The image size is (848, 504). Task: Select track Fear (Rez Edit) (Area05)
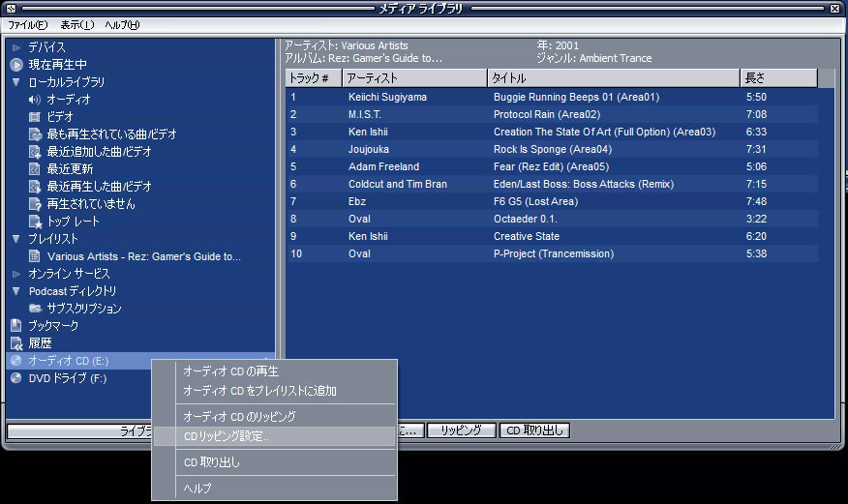point(551,166)
